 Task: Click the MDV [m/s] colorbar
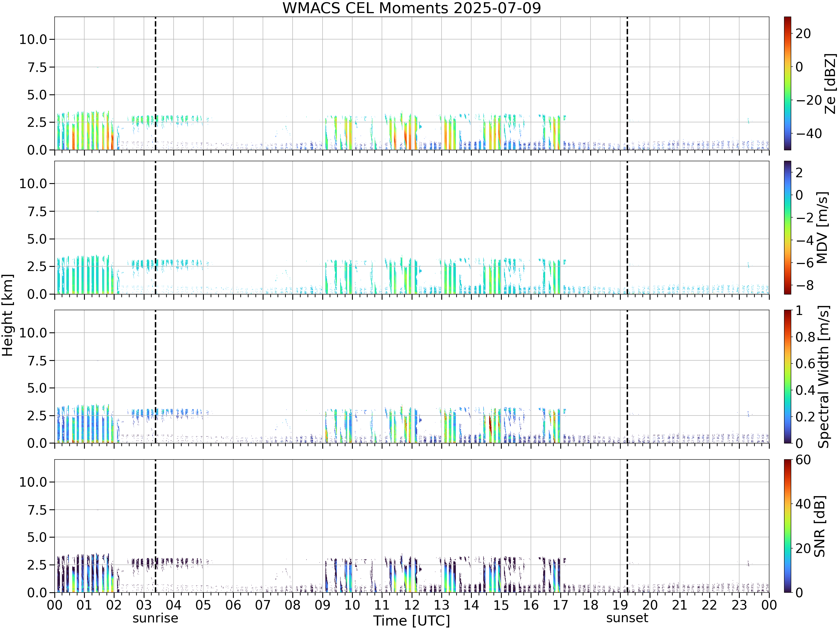pos(788,227)
